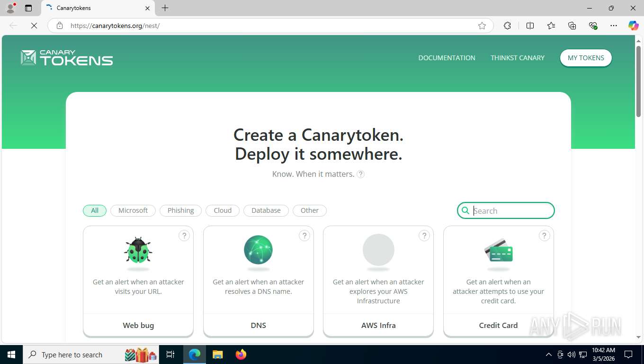Screen dimensions: 644x364
Task: Click 'Get an alert when an attacker resolves a DNS name.'
Action: (259, 287)
